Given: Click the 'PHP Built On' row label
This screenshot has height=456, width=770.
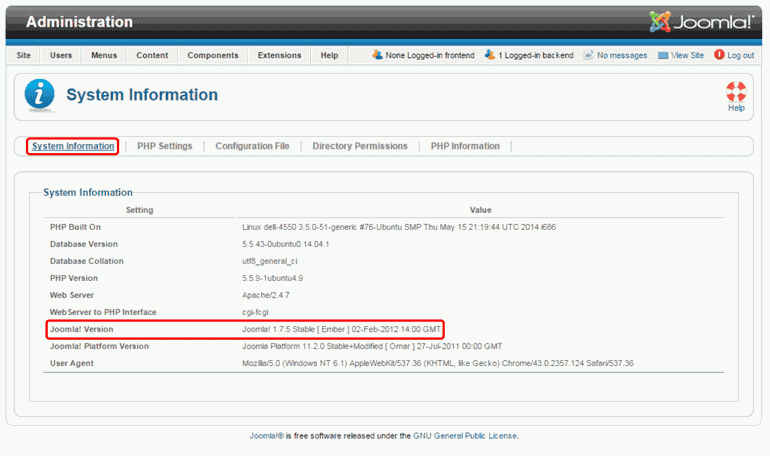Looking at the screenshot, I should pos(75,227).
